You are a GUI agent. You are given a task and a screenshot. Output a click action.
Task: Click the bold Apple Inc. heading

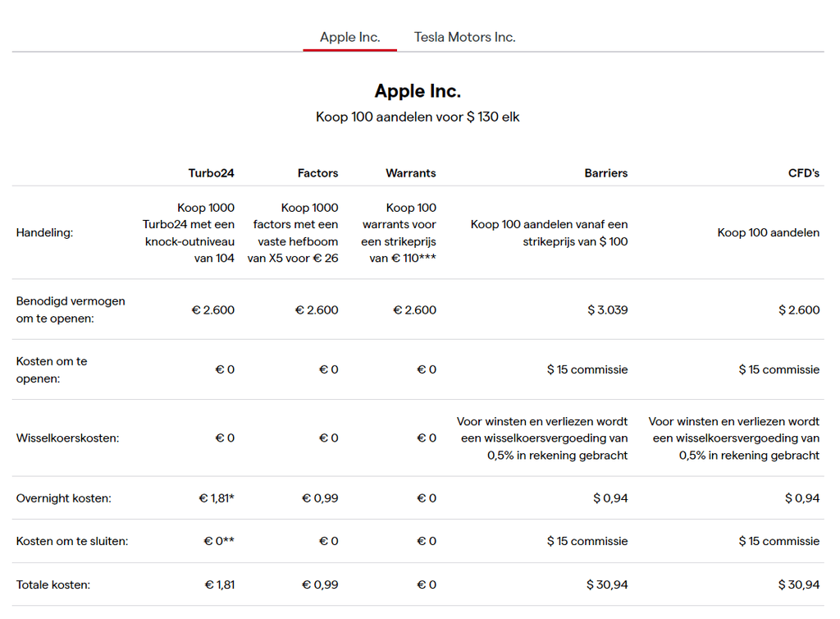coord(418,90)
